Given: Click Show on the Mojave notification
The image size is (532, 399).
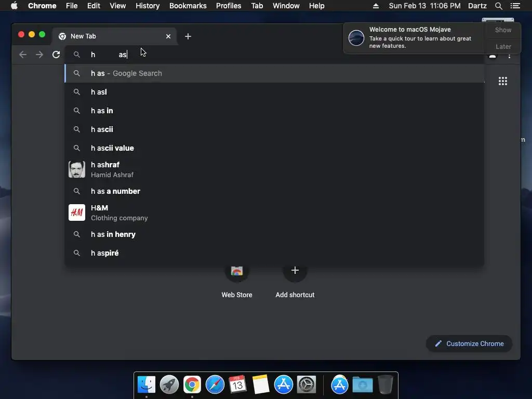Looking at the screenshot, I should coord(503,30).
